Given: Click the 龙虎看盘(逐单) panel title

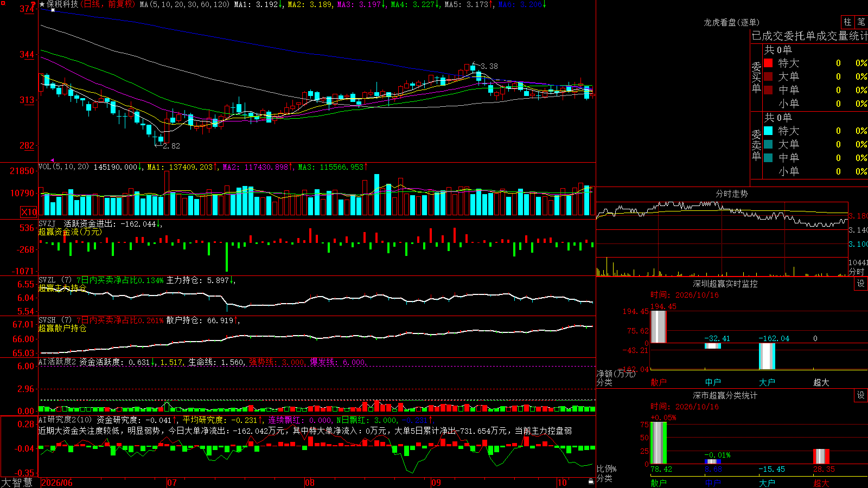Looking at the screenshot, I should tap(731, 22).
